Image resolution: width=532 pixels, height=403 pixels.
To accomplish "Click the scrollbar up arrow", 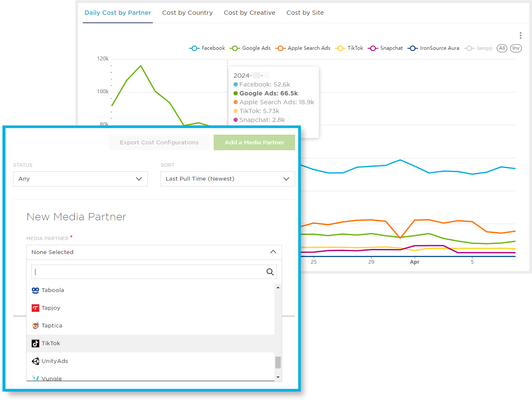I will 278,287.
